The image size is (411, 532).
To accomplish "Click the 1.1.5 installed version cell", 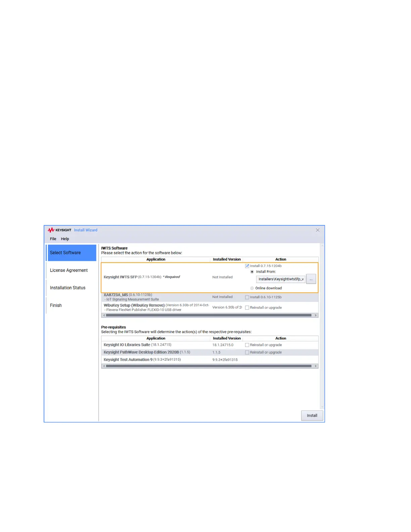I will click(217, 352).
